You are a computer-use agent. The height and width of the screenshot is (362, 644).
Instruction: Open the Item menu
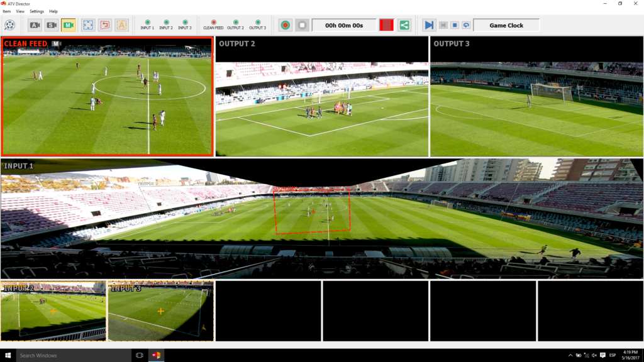click(6, 11)
